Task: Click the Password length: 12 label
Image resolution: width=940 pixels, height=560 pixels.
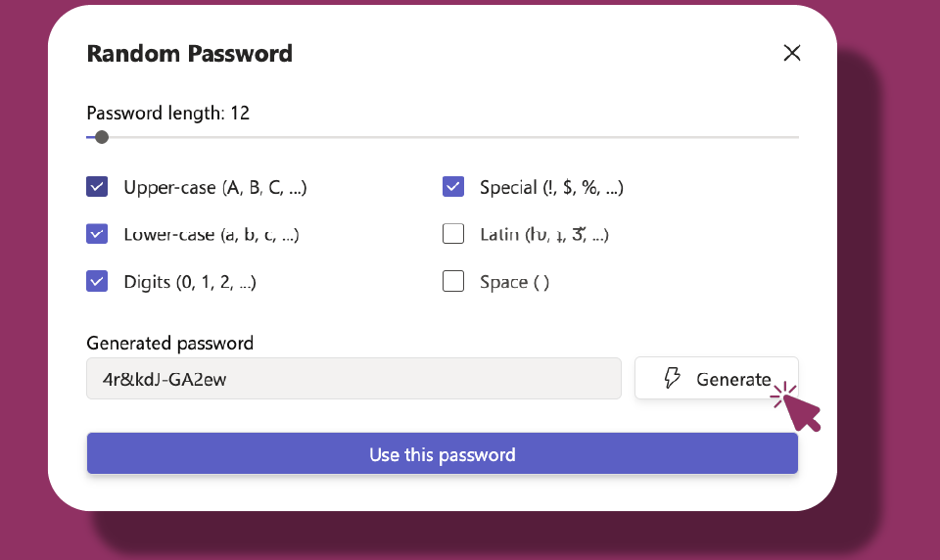Action: coord(167,113)
